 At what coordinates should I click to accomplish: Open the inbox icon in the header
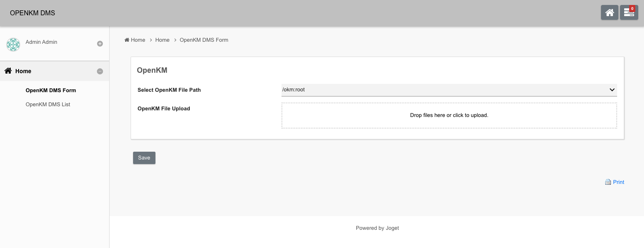pyautogui.click(x=628, y=14)
